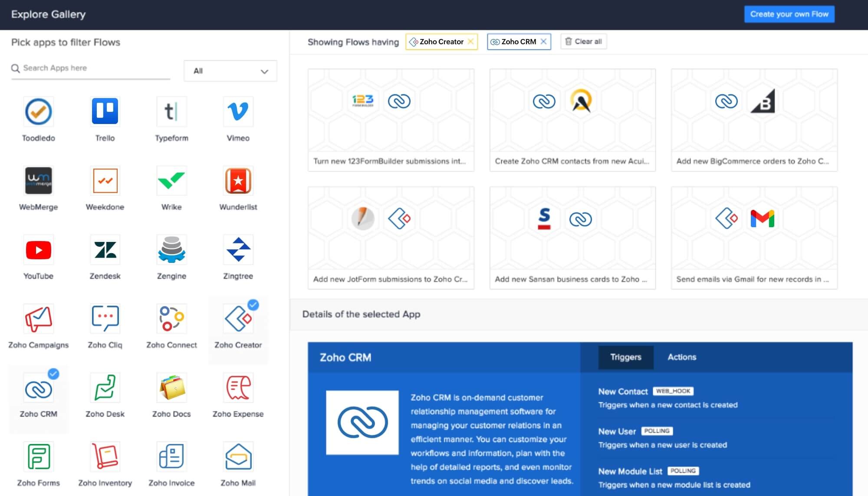Switch to the Triggers tab
The image size is (868, 496).
tap(625, 357)
